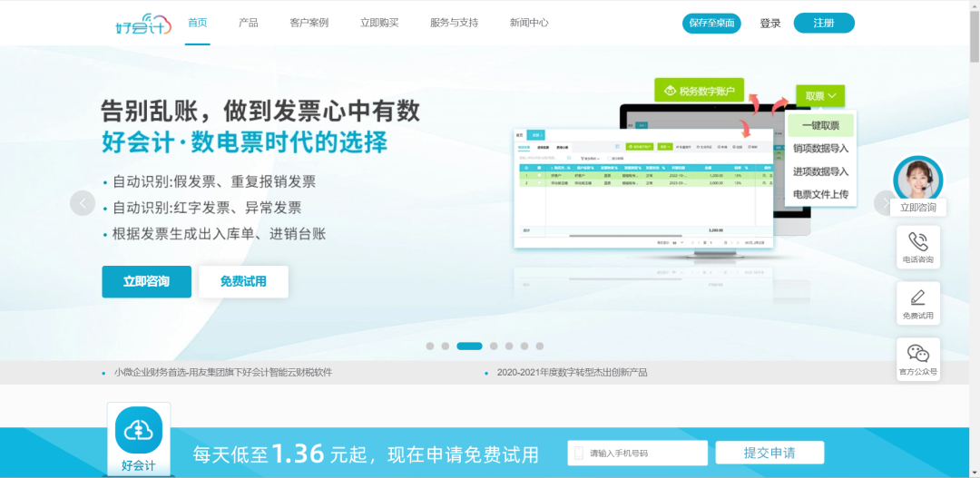
Task: Open the 产品 menu
Action: [x=248, y=23]
